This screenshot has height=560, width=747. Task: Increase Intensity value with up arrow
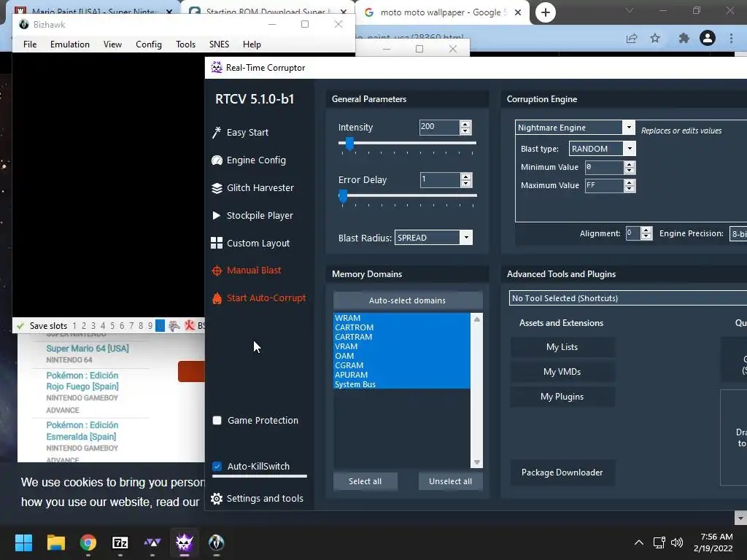pyautogui.click(x=465, y=124)
